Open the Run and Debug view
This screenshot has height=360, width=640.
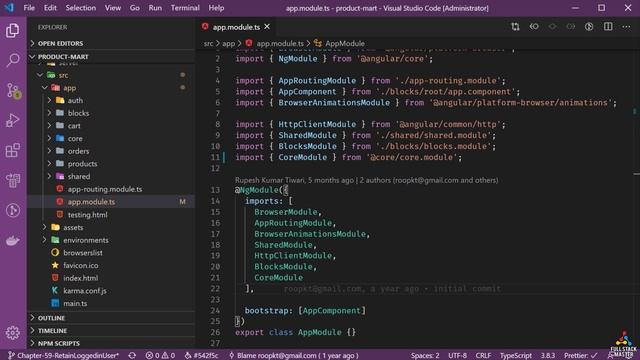13,120
